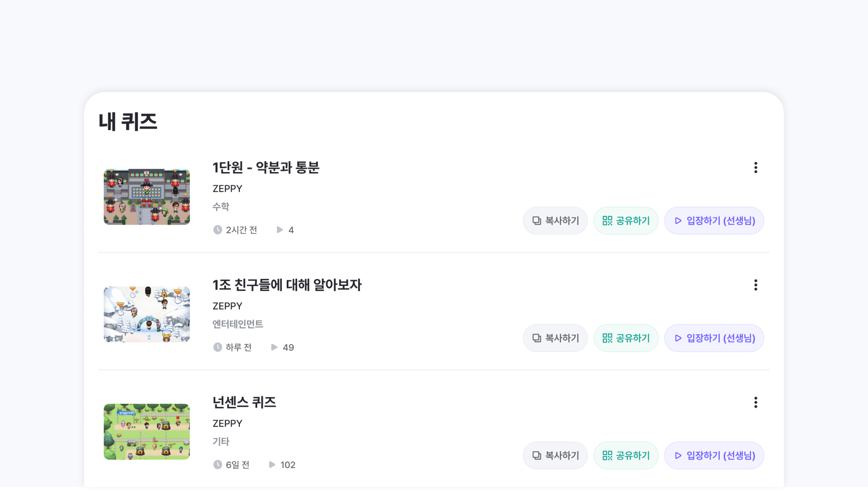Open more options for 넌센스 퀴즈

(x=756, y=402)
